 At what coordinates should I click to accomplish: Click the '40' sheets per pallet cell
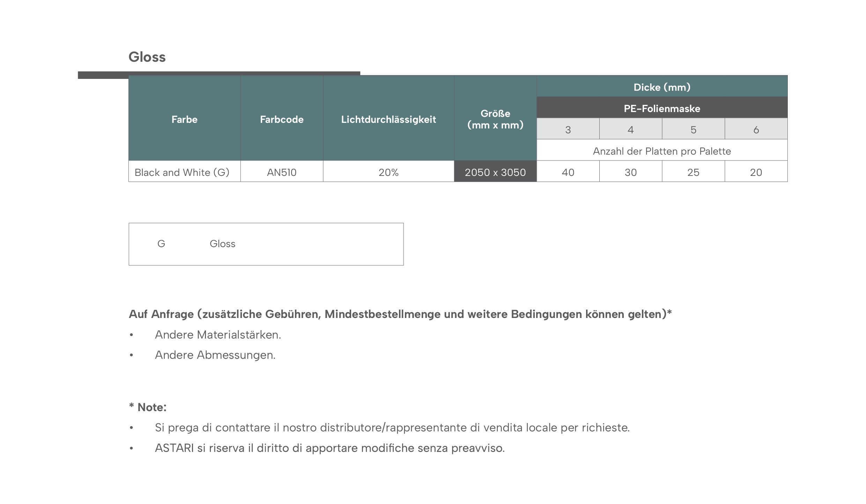click(568, 171)
